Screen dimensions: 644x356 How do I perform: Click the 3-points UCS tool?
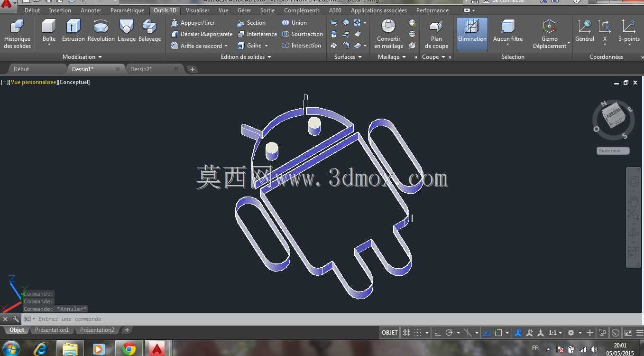point(629,31)
